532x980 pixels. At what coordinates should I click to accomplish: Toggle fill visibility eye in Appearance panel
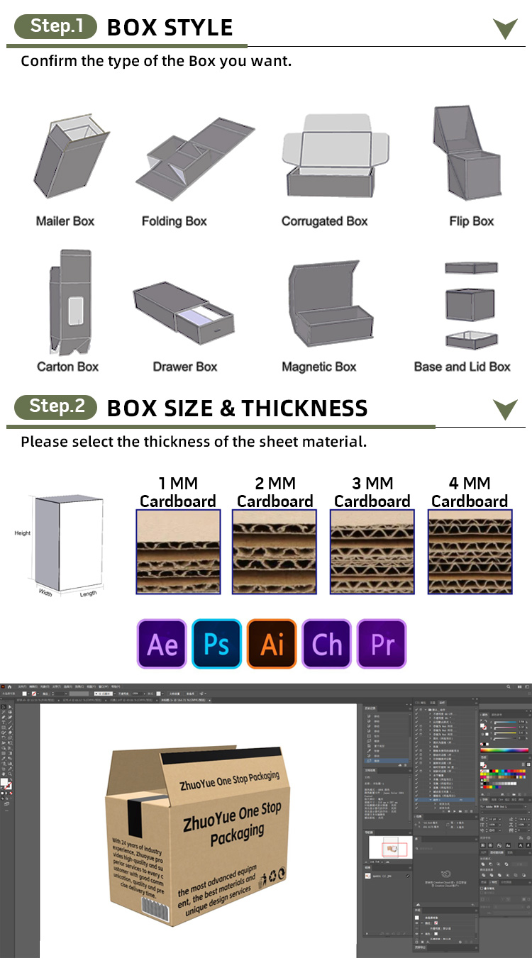pos(417,934)
